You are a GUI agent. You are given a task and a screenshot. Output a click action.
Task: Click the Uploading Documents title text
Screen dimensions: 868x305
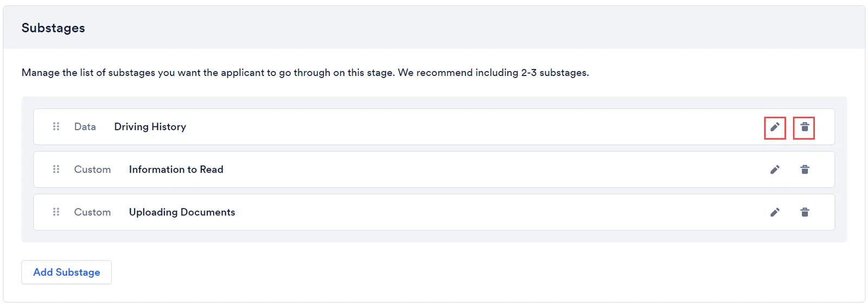tap(182, 212)
